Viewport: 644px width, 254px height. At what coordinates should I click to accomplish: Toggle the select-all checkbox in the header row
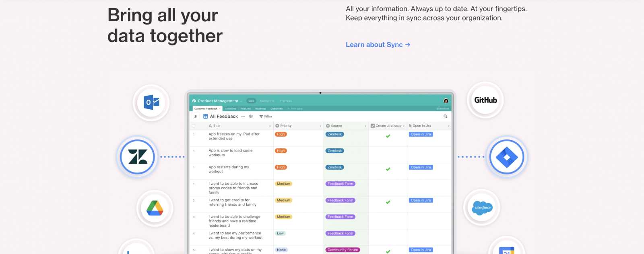194,126
